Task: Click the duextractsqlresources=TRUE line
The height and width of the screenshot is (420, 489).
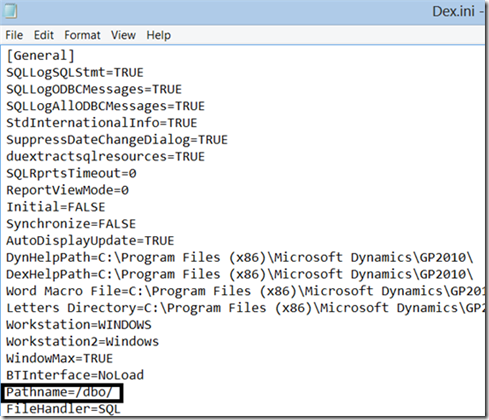Action: click(105, 156)
